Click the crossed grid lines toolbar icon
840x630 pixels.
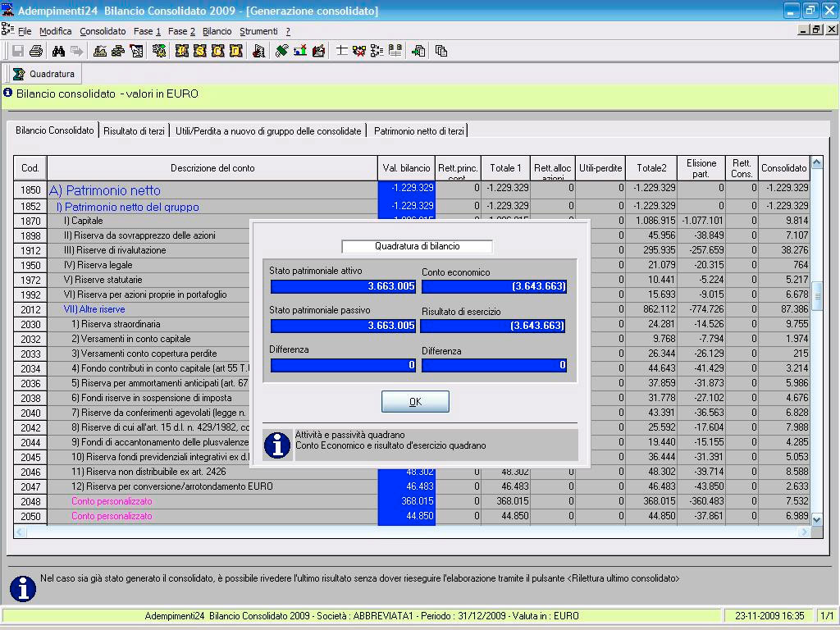pyautogui.click(x=341, y=51)
